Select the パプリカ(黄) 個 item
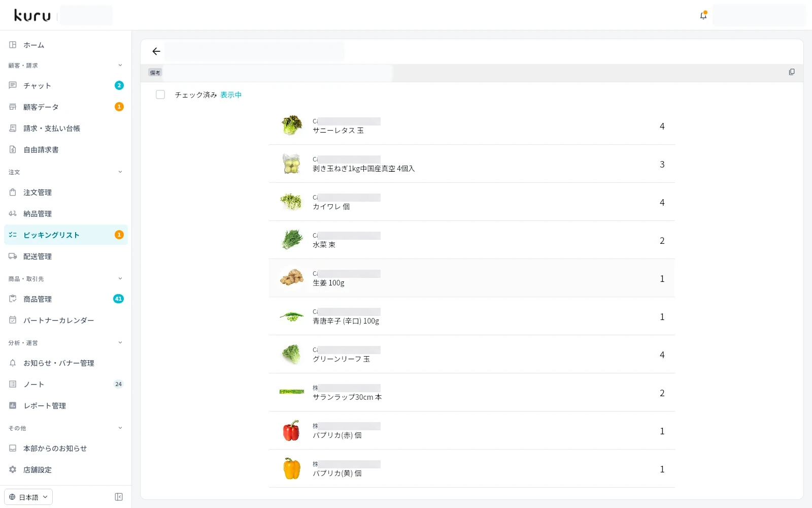 pos(472,468)
